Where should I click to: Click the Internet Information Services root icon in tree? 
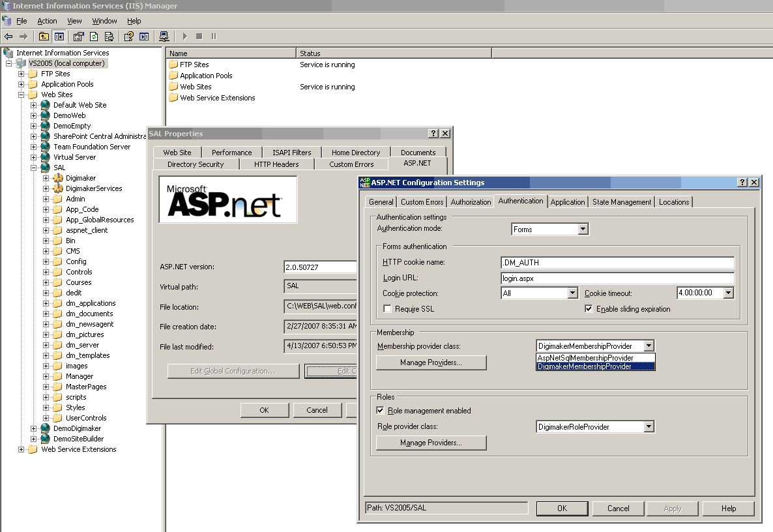[x=8, y=53]
